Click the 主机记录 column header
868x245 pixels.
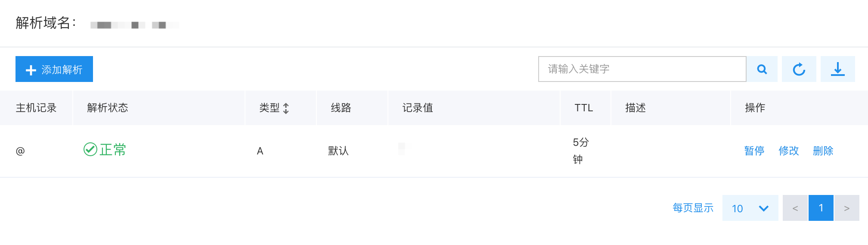[x=36, y=108]
